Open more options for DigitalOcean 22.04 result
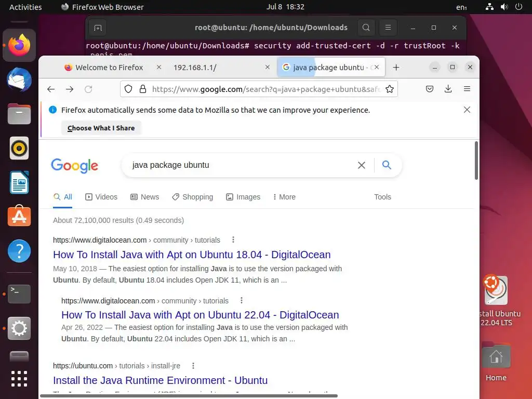This screenshot has height=399, width=532. tap(242, 300)
